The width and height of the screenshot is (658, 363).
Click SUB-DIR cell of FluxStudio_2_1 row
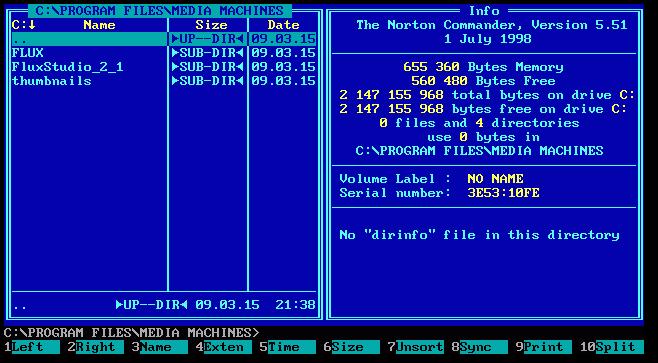(x=208, y=67)
